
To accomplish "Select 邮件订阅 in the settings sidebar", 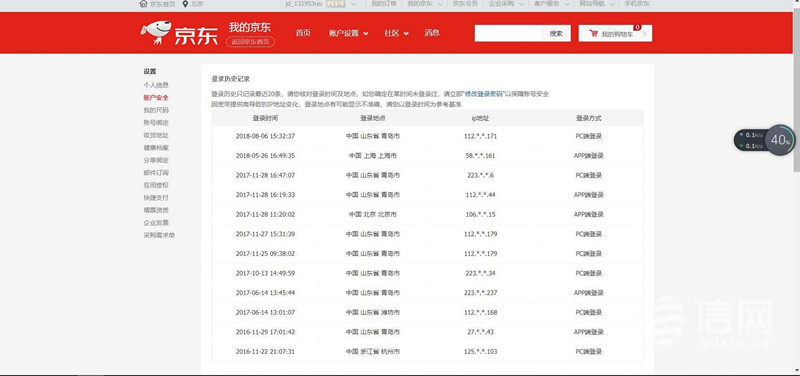I will 156,173.
